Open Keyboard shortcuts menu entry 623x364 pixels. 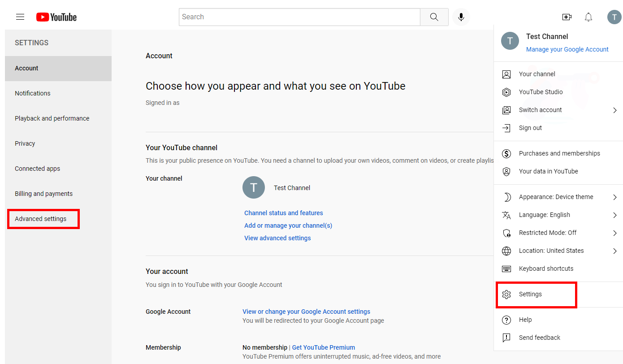558,269
